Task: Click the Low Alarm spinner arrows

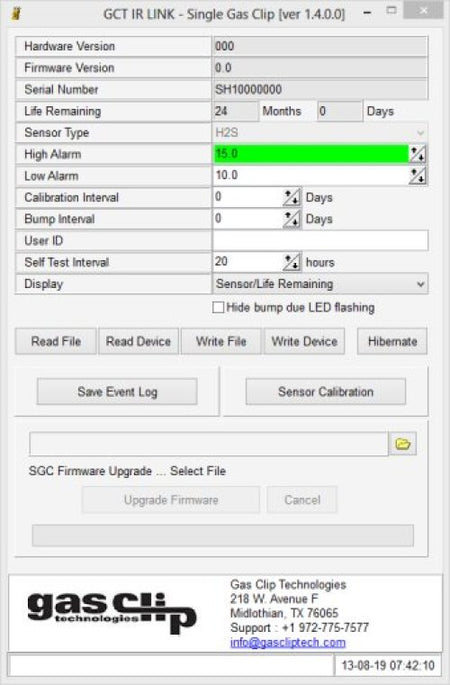Action: (x=417, y=176)
